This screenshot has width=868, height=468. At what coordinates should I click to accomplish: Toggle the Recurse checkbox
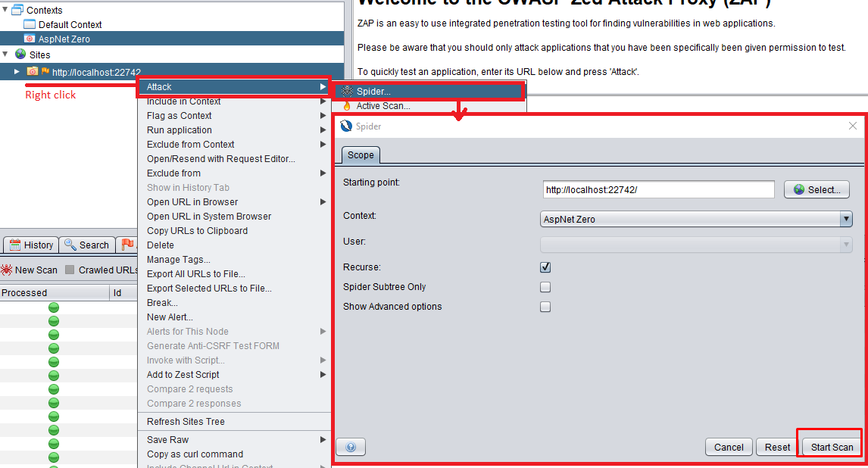click(545, 267)
